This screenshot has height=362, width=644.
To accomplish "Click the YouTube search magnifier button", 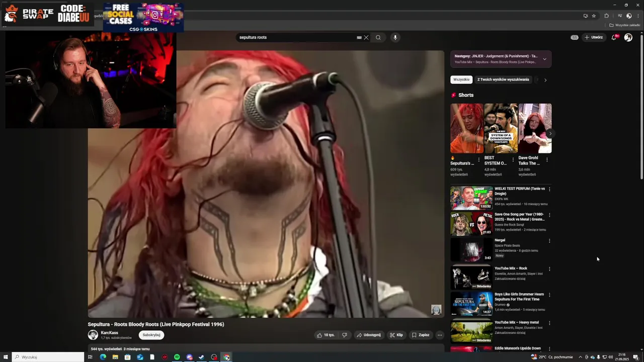I will [x=378, y=37].
